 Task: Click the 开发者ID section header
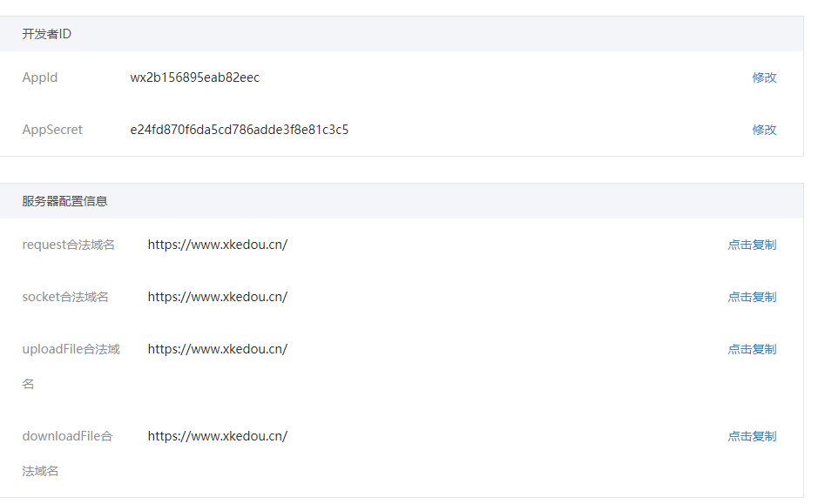coord(47,34)
